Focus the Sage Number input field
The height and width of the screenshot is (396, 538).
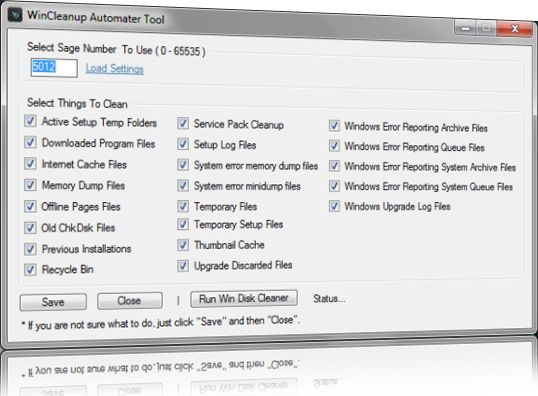point(54,68)
